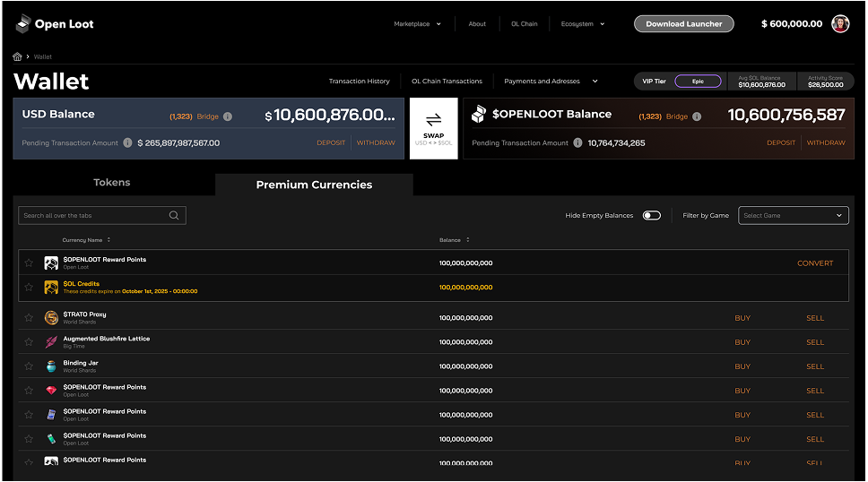
Task: Click the SWAP arrows icon
Action: 433,119
